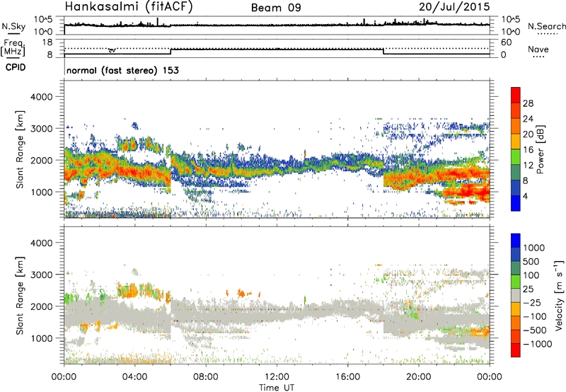Click the '1000' velocity colorbar tick
Screen dimensions: 566x392
tap(534, 248)
